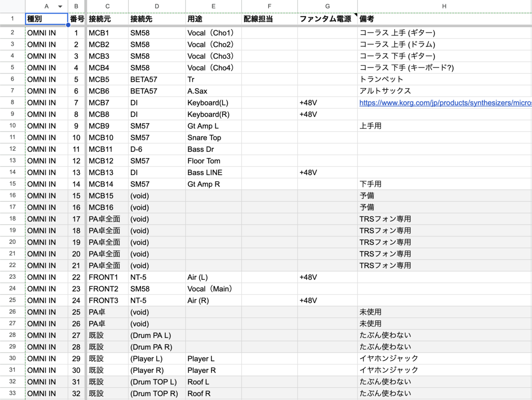Select the cell Vocal（Cho3）

(x=214, y=56)
